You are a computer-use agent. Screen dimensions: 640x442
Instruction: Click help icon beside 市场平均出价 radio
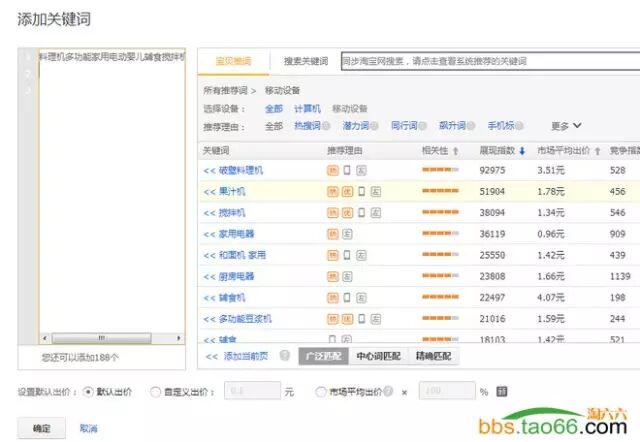tap(388, 391)
